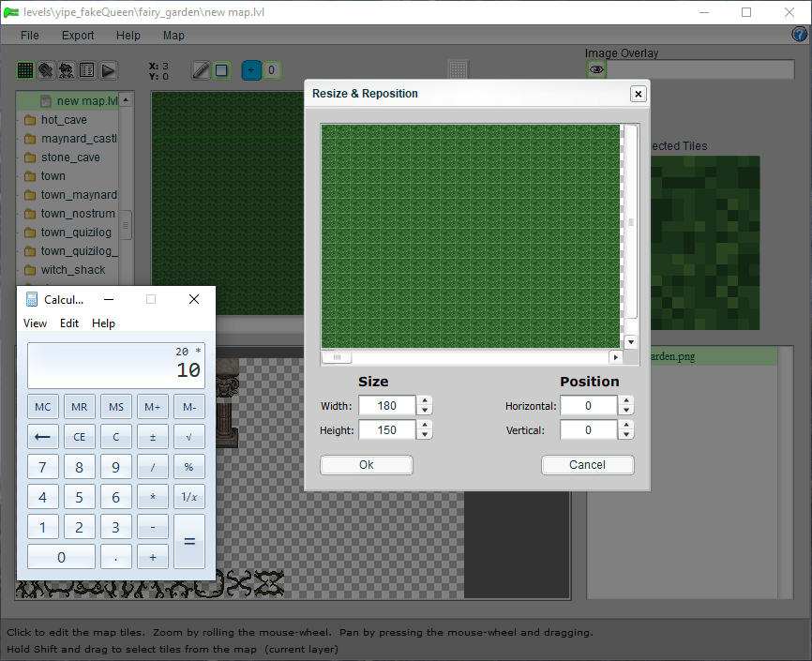This screenshot has height=661, width=812.
Task: Decrease the Height spinner value
Action: [x=425, y=435]
